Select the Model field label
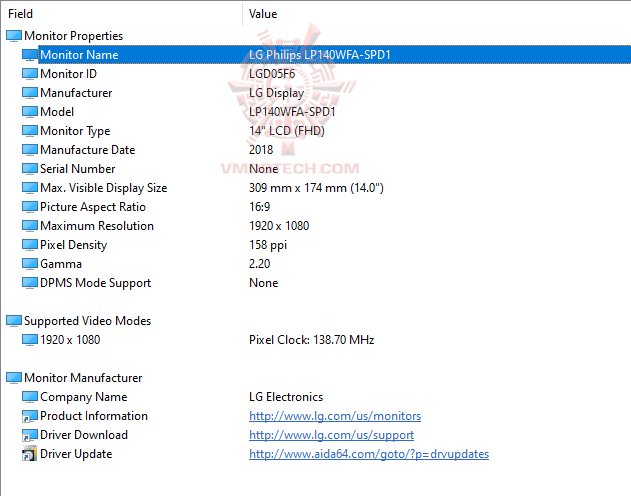Viewport: 631px width, 496px height. click(x=57, y=112)
